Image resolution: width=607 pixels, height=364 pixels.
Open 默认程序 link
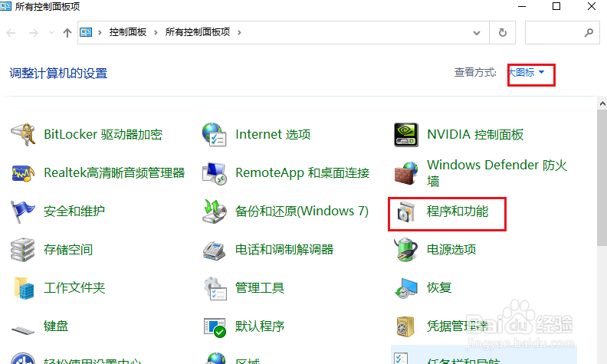[260, 326]
